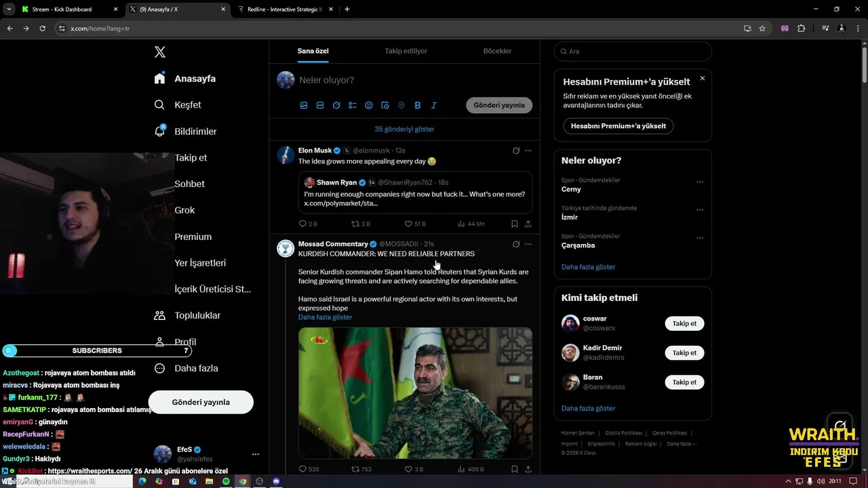Open emoji picker in composer

pyautogui.click(x=369, y=105)
